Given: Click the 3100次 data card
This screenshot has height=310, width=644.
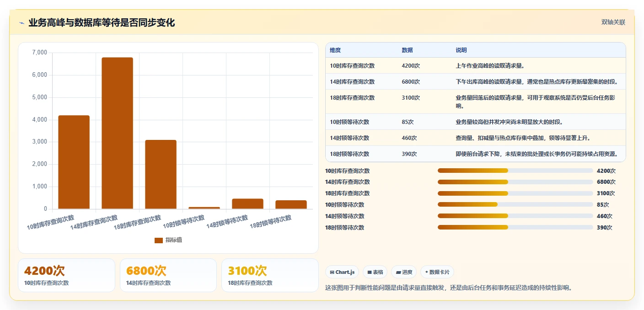Looking at the screenshot, I should 270,275.
